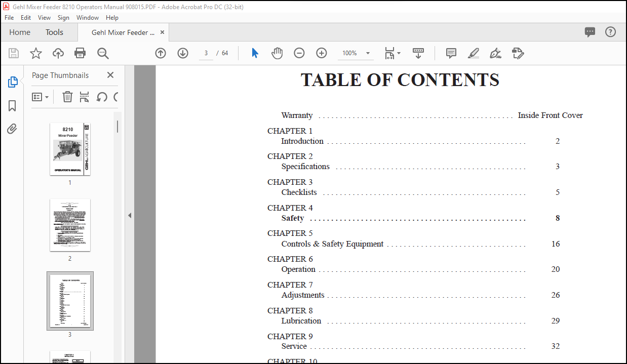Open the help question mark icon
627x364 pixels.
point(611,32)
